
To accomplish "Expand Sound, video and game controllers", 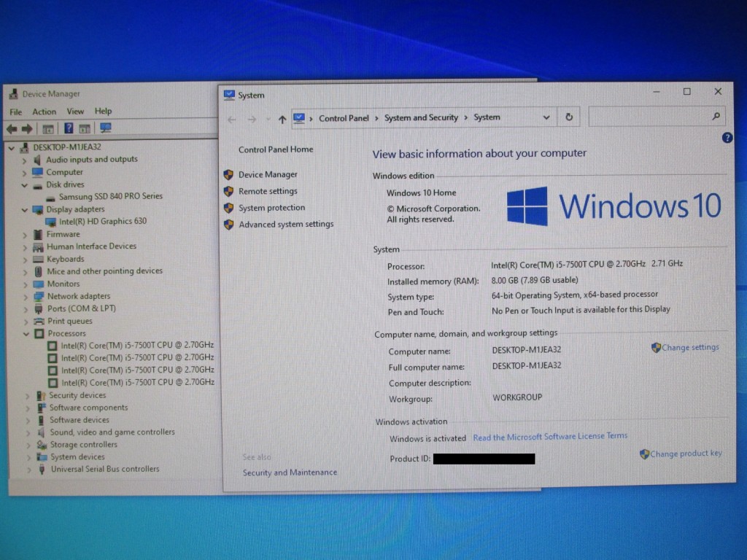I will point(28,433).
